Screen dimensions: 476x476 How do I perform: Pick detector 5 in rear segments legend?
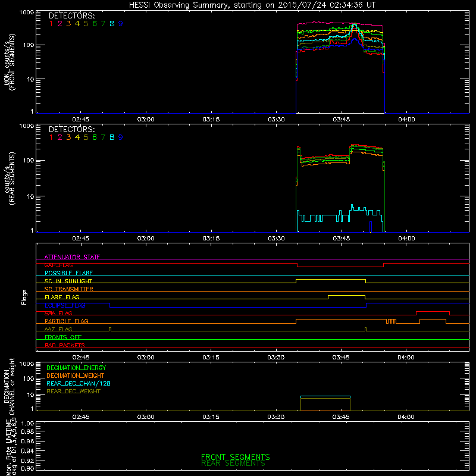pos(86,137)
